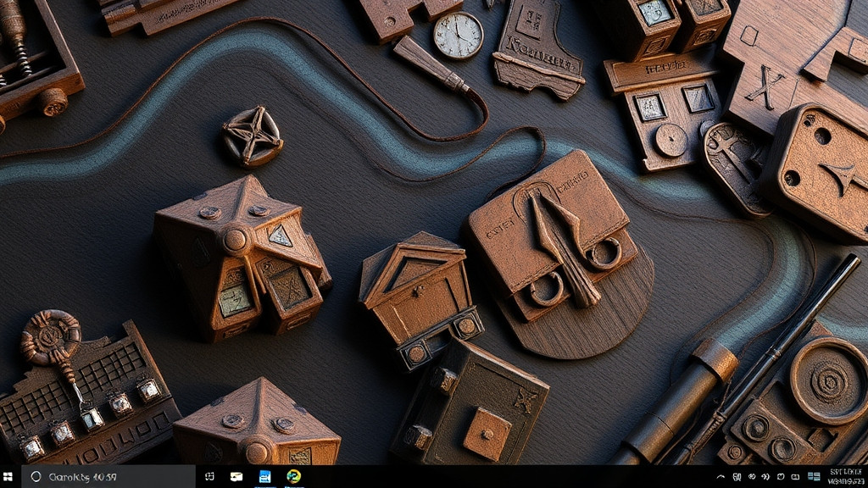This screenshot has height=488, width=868.
Task: Open the blue pinned app on the taskbar
Action: coord(265,476)
